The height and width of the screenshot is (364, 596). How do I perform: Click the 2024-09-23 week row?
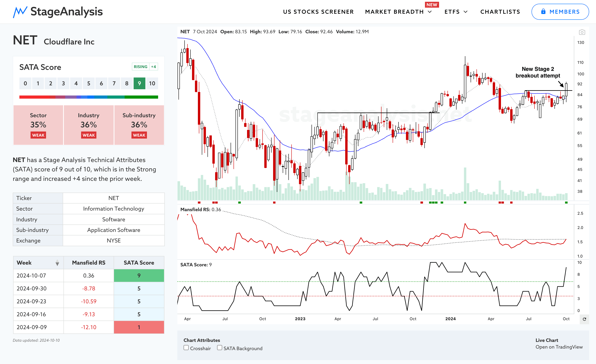click(x=89, y=301)
